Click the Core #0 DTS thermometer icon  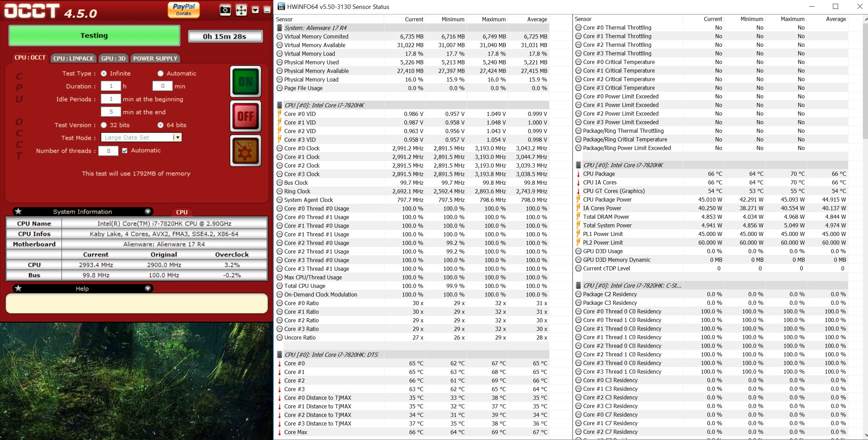(x=280, y=363)
